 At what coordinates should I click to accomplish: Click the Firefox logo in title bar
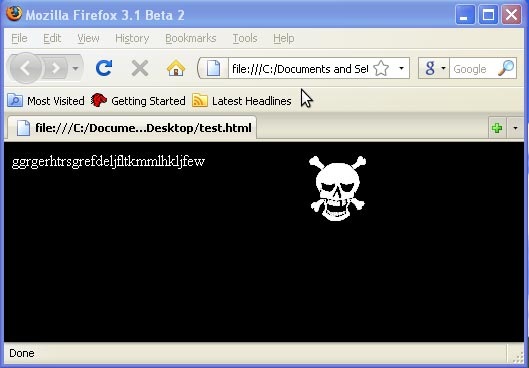pyautogui.click(x=14, y=14)
